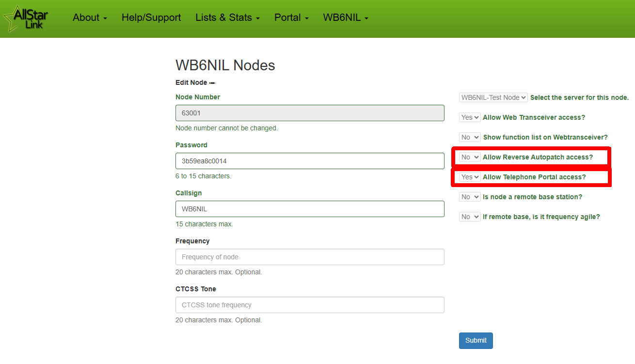Image resolution: width=635 pixels, height=364 pixels.
Task: Focus the Frequency of node field
Action: pyautogui.click(x=310, y=257)
